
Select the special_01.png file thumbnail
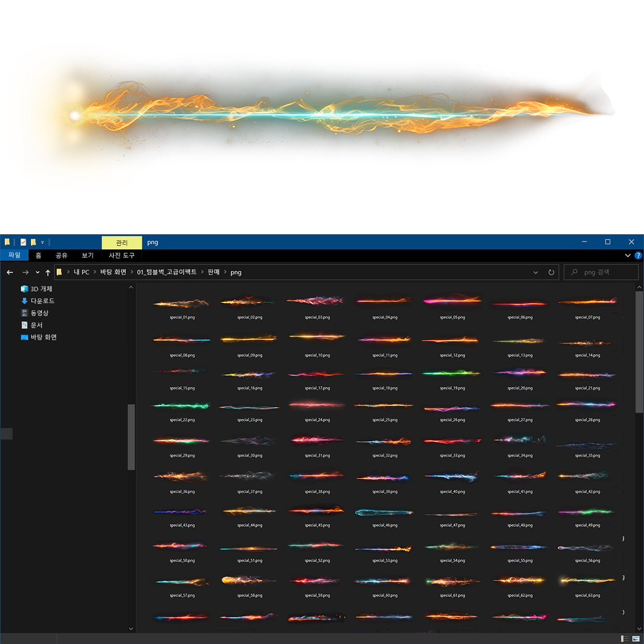click(x=182, y=303)
